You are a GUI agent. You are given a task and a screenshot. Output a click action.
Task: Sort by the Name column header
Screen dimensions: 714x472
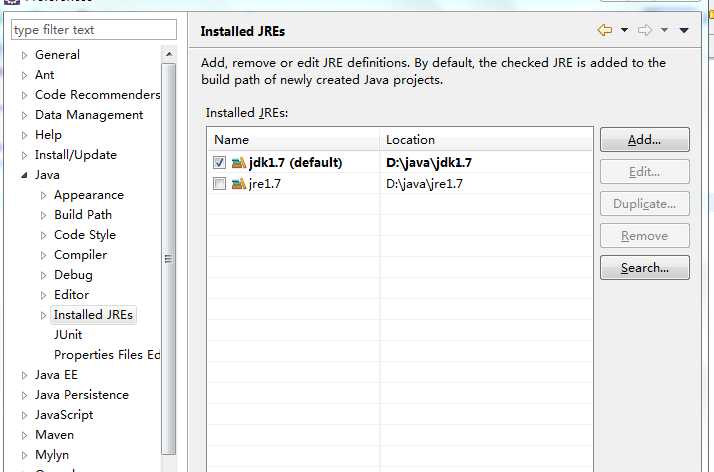293,140
